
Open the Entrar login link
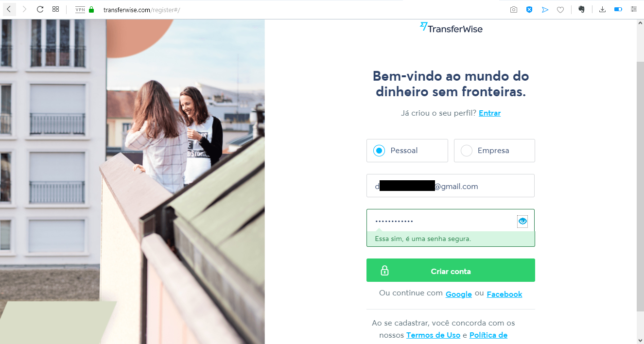[x=489, y=113]
